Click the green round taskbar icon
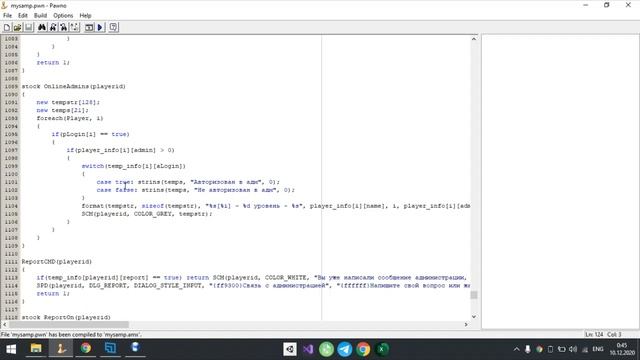The height and width of the screenshot is (360, 640). coord(327,349)
